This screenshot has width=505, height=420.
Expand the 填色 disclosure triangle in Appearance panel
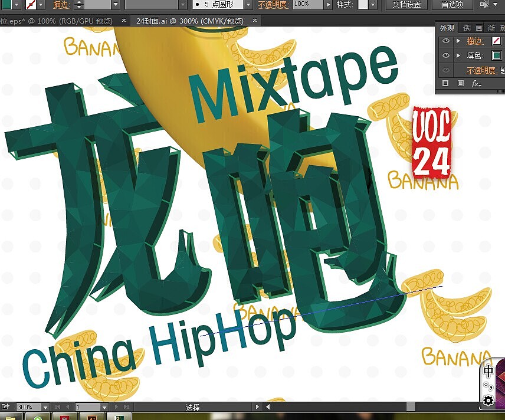(458, 55)
